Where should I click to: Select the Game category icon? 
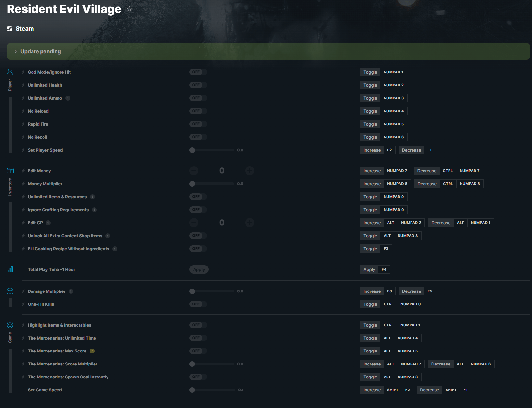10,325
